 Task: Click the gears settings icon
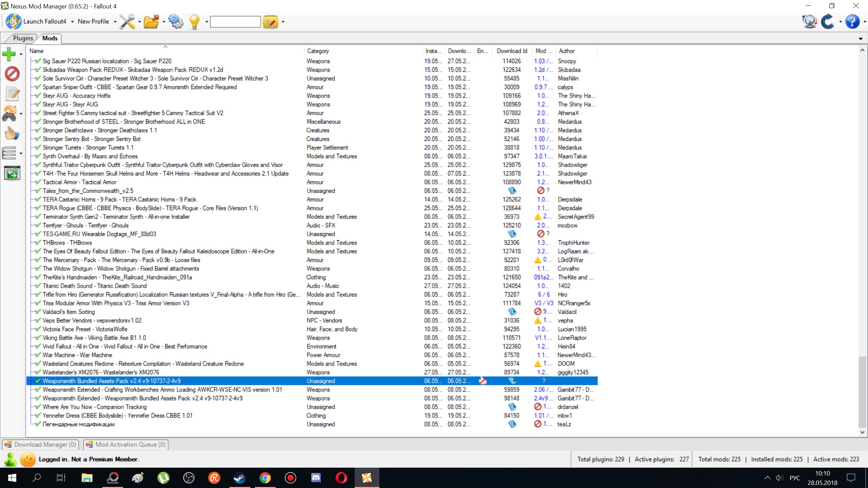coord(176,22)
